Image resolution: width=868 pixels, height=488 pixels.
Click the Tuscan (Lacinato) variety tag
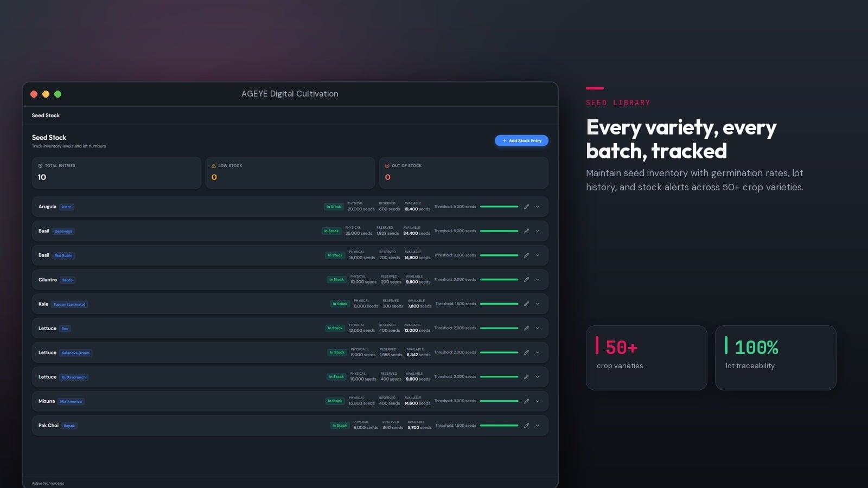pyautogui.click(x=69, y=304)
